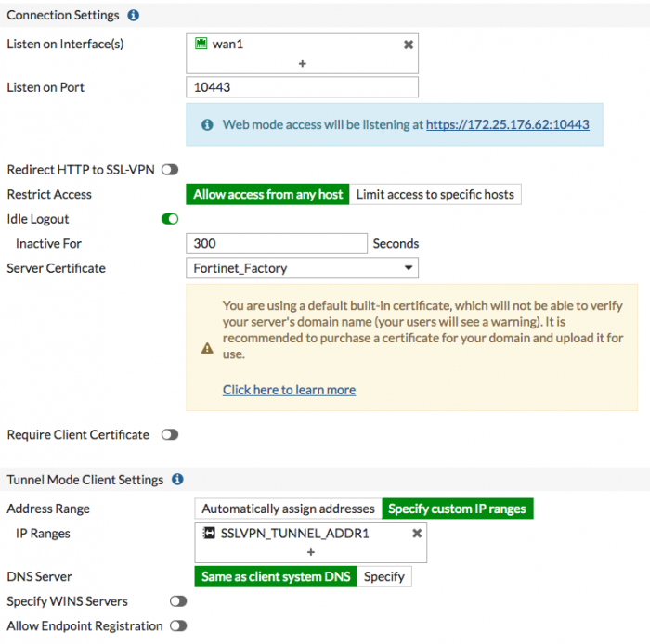This screenshot has width=650, height=644.
Task: Click the certificate warning triangle icon
Action: (x=207, y=348)
